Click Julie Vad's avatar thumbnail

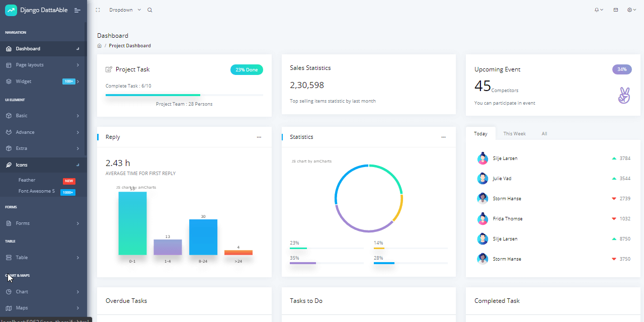coord(482,178)
